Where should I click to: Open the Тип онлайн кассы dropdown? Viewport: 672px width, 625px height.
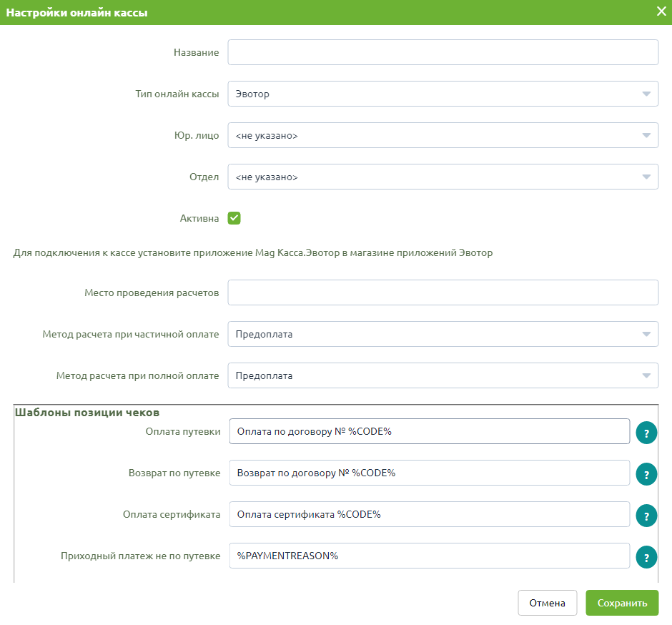(443, 94)
